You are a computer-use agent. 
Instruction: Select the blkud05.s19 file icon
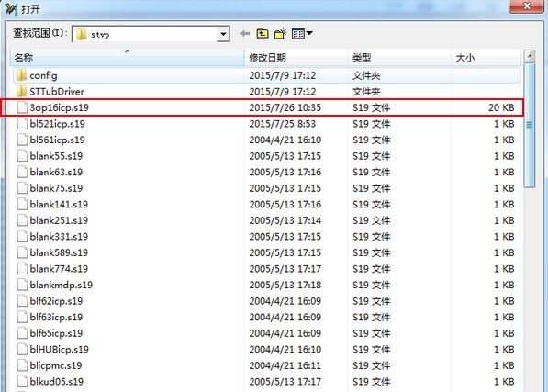pos(22,381)
